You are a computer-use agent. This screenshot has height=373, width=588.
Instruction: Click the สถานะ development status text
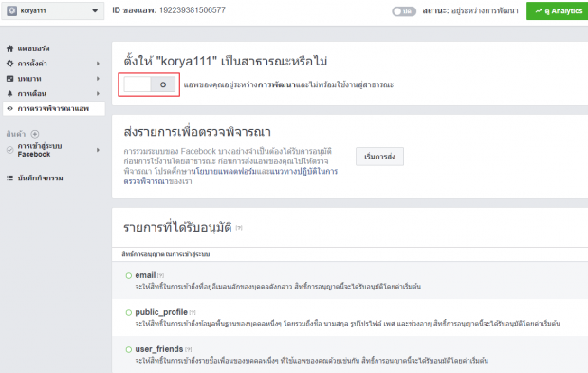(470, 10)
